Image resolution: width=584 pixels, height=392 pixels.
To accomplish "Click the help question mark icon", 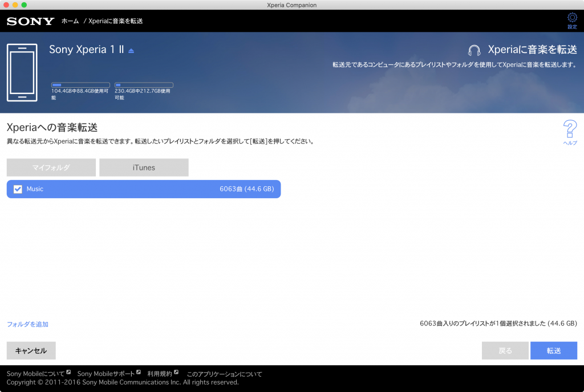I will [x=570, y=129].
